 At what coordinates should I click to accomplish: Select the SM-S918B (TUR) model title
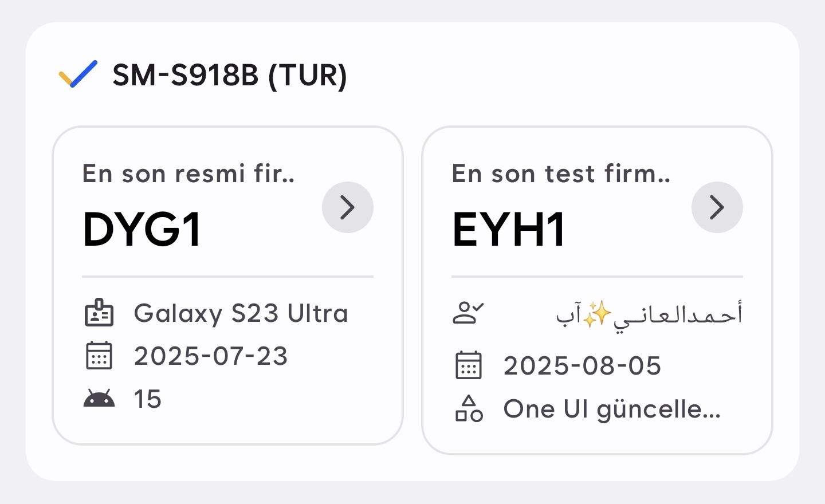230,75
